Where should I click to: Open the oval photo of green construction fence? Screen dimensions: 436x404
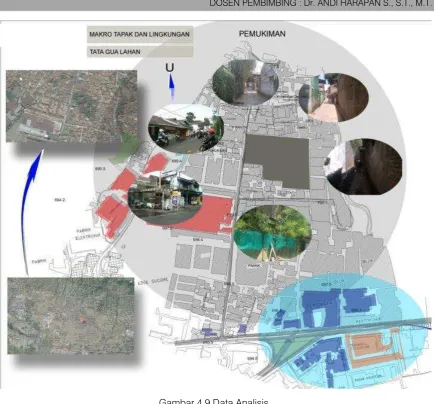tap(273, 233)
